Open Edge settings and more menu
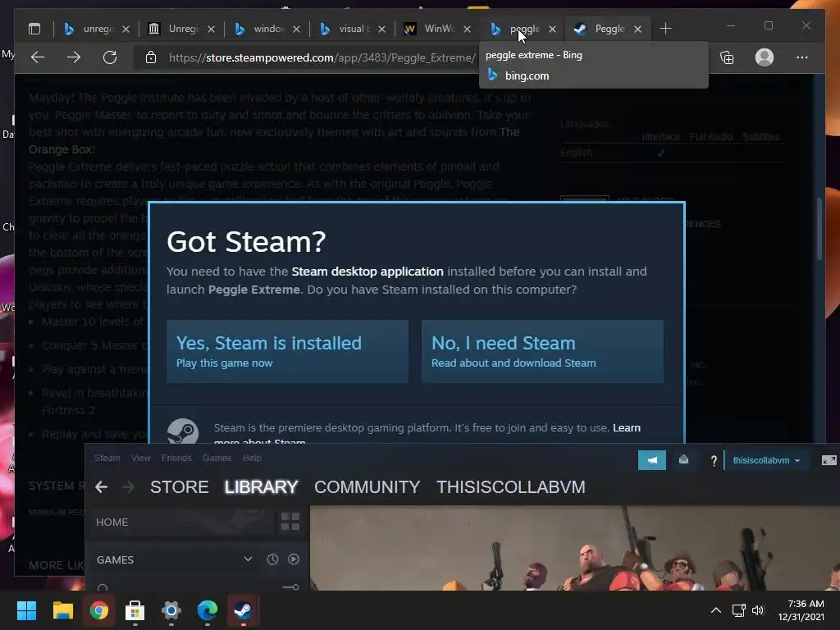The image size is (840, 630). pos(802,57)
